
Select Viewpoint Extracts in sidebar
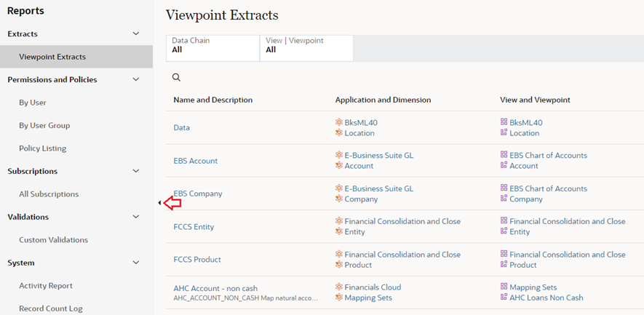[76, 57]
